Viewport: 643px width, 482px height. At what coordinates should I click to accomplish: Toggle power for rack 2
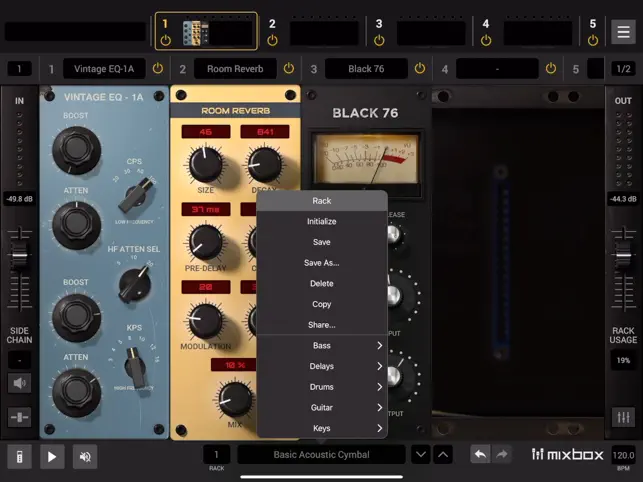[x=272, y=40]
